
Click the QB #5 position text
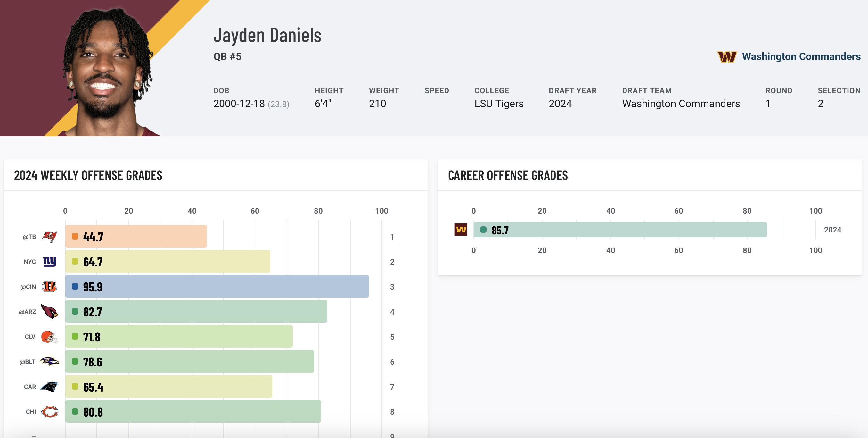pyautogui.click(x=227, y=56)
